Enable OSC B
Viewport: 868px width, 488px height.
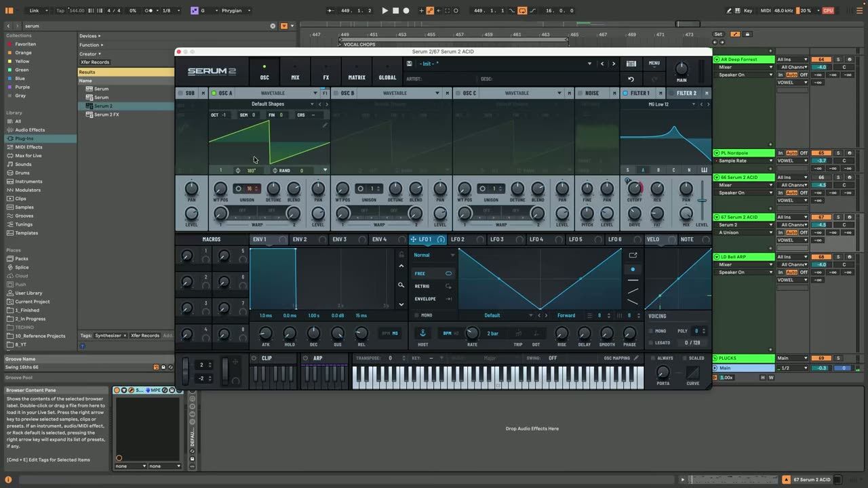point(336,93)
